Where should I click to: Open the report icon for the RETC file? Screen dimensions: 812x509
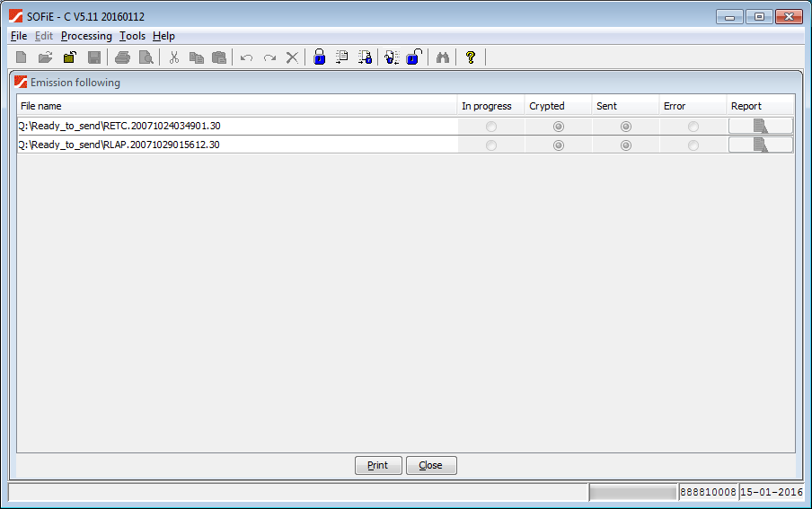760,126
